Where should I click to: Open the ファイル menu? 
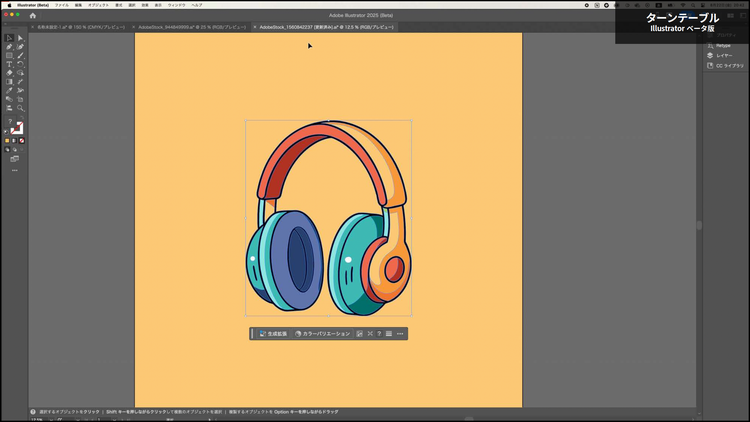click(62, 5)
